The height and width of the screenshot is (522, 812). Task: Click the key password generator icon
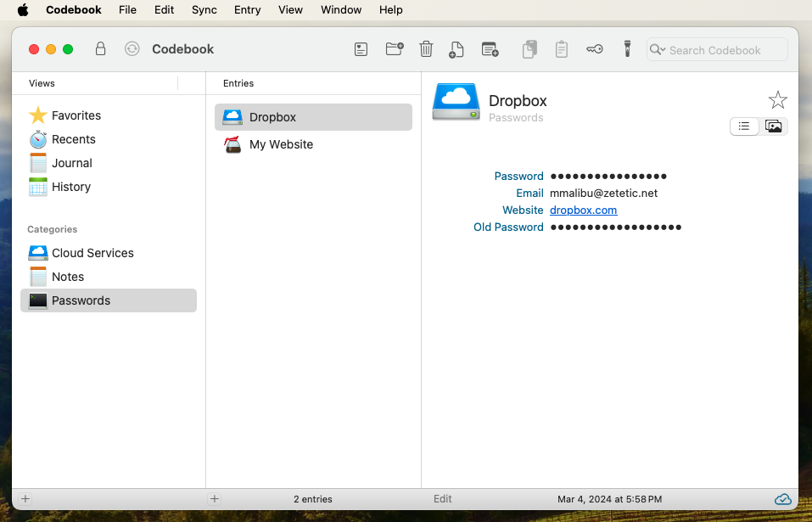click(595, 49)
